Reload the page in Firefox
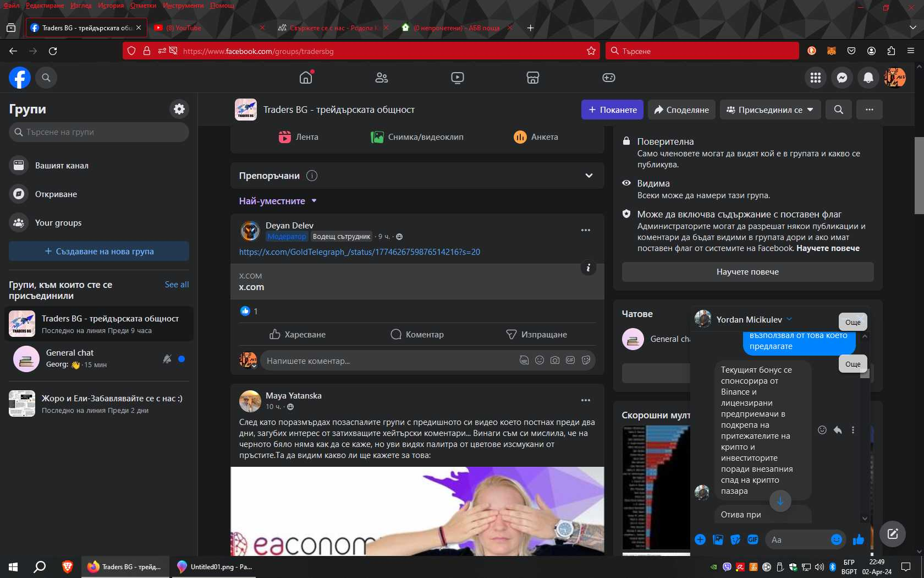Screen dimensions: 924x578 (53, 51)
